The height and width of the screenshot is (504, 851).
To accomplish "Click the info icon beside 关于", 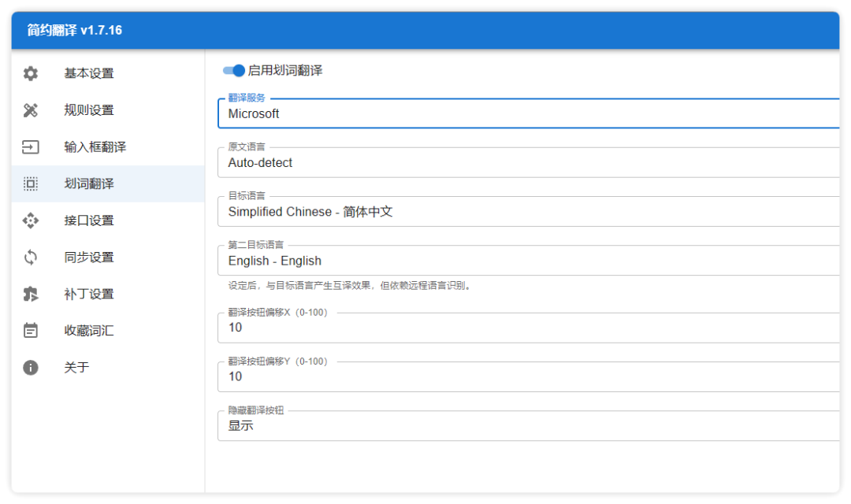I will (31, 367).
